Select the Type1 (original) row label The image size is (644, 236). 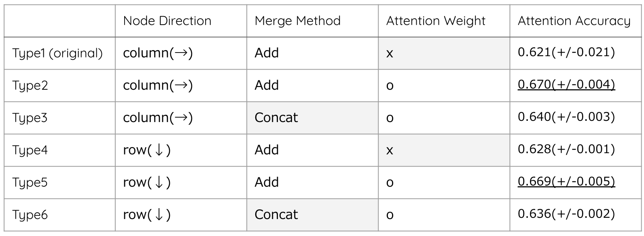[x=57, y=53]
